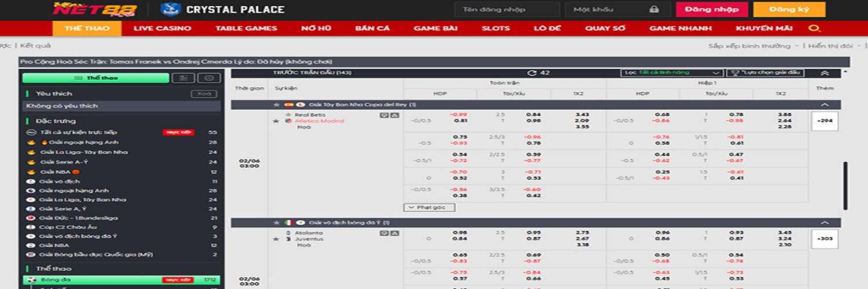The height and width of the screenshot is (289, 868).
Task: Click the LÔ ĐỀ menu
Action: click(x=547, y=28)
